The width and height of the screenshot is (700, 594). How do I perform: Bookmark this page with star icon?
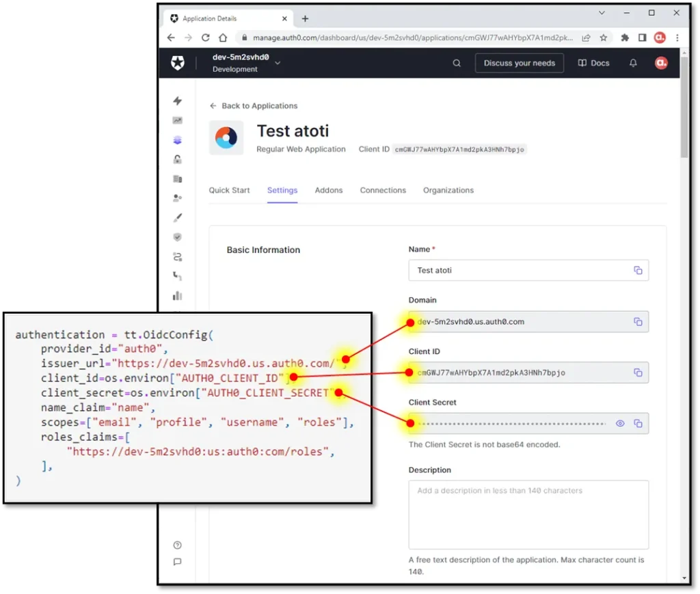click(x=604, y=38)
